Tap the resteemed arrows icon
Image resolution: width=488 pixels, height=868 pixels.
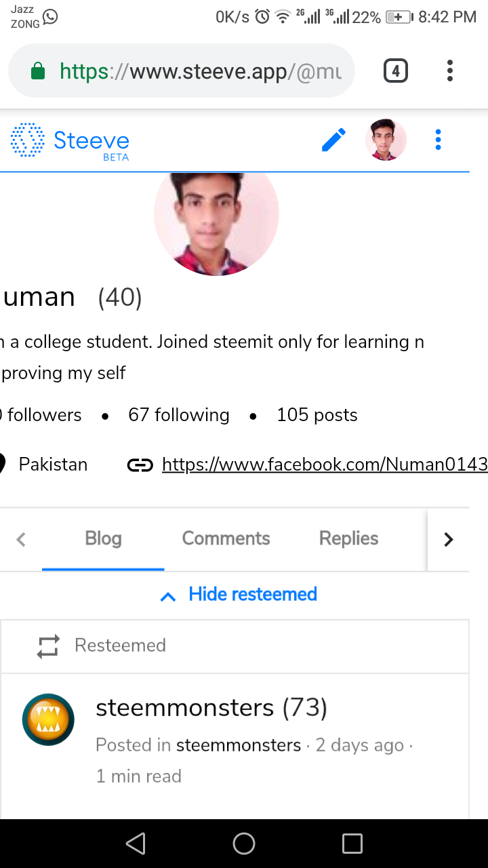coord(48,646)
